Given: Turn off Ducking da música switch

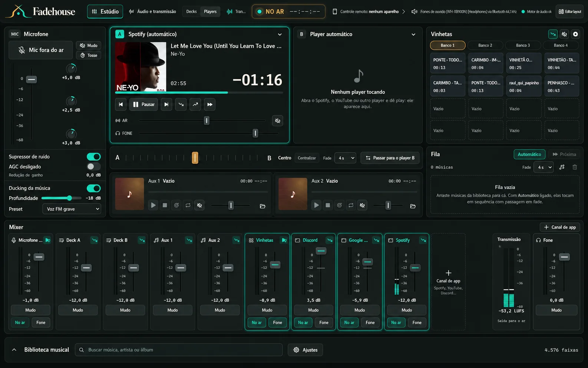Looking at the screenshot, I should coord(93,188).
